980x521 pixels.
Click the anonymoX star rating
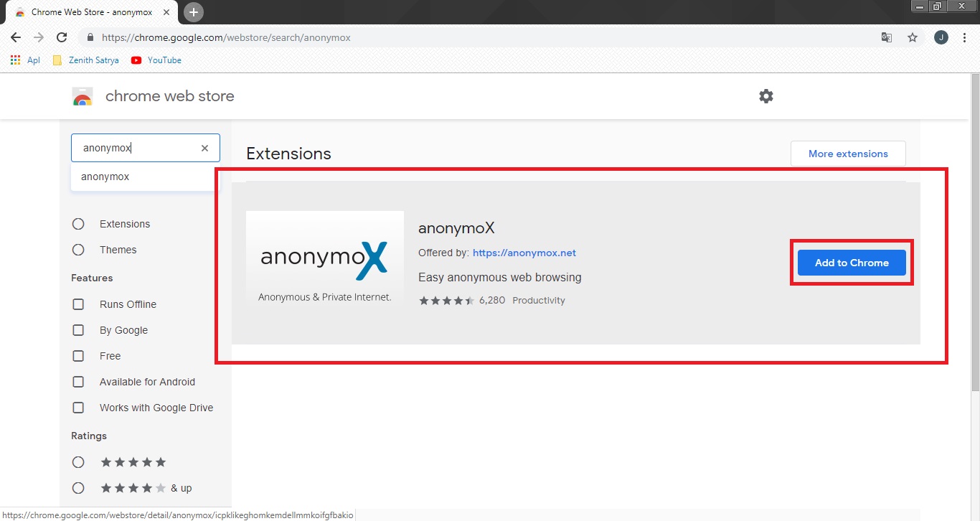[x=446, y=301]
